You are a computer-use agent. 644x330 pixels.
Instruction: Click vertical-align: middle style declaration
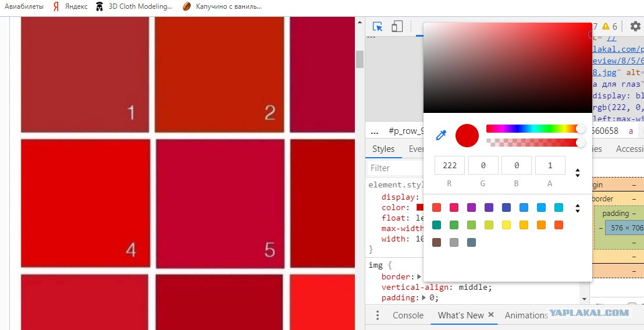pos(436,287)
